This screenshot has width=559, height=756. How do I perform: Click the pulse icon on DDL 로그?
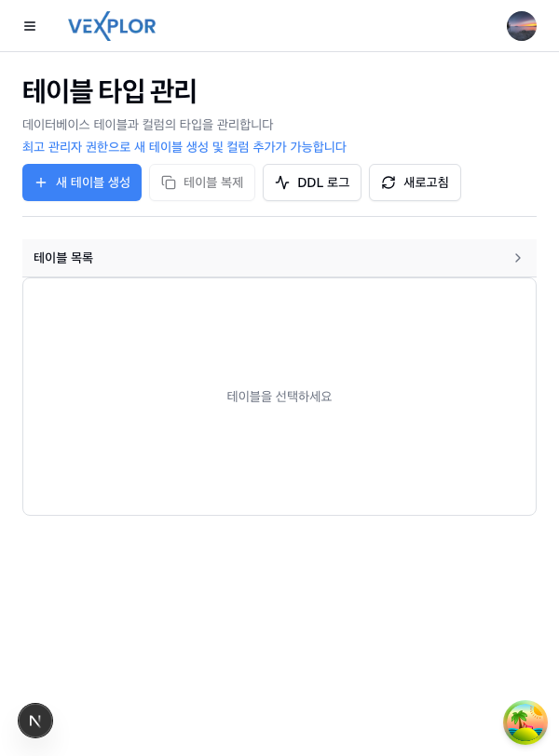click(282, 182)
